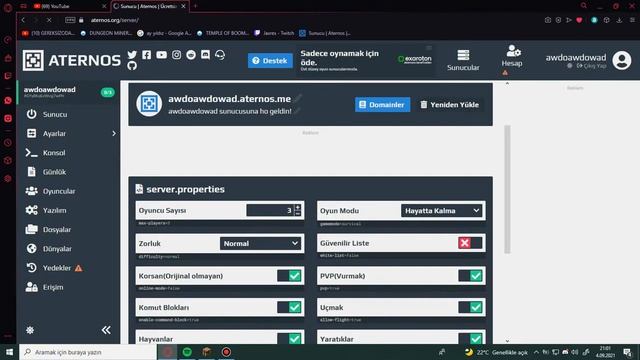Open new browser tab plus button
640x360 pixels.
tap(195, 6)
